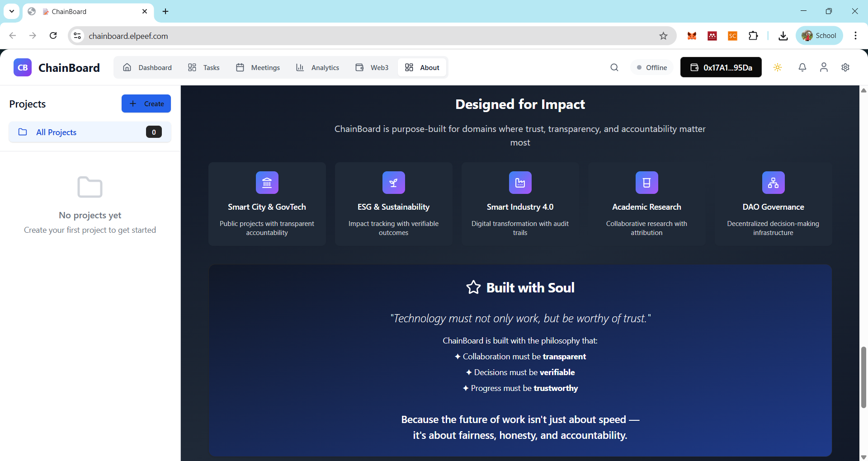Click the scrollbar down arrow
The width and height of the screenshot is (868, 461).
pos(863,457)
